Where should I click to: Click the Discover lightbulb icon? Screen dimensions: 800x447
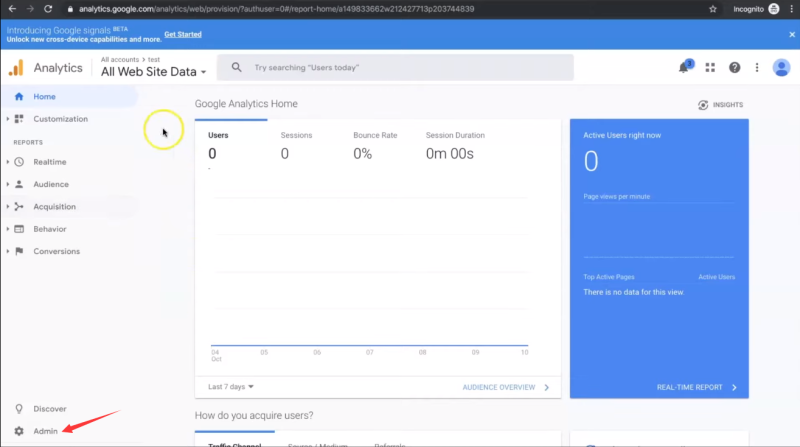pos(19,409)
